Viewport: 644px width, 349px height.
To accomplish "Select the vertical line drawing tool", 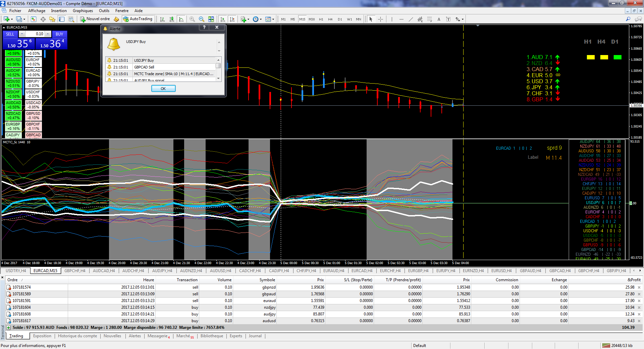I will 392,19.
